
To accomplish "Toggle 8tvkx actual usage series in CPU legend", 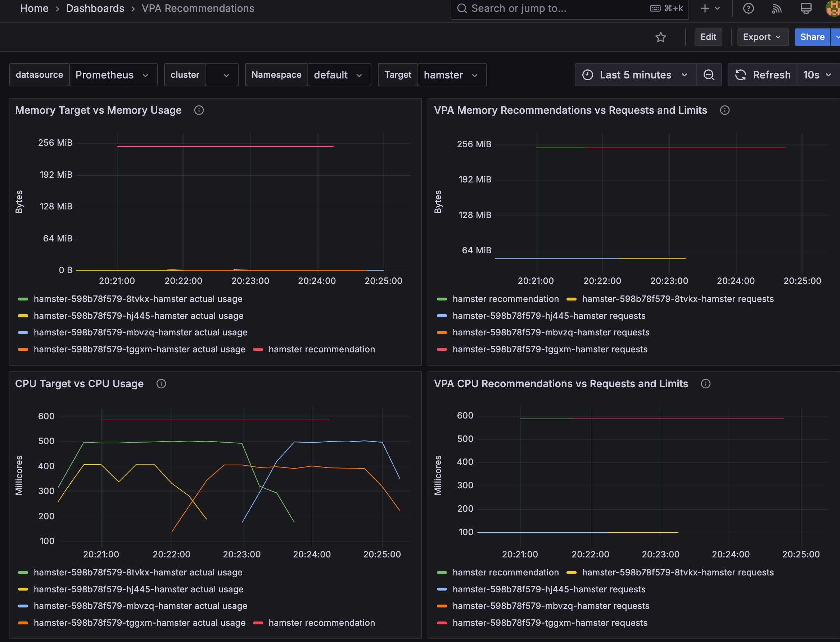I will 137,573.
